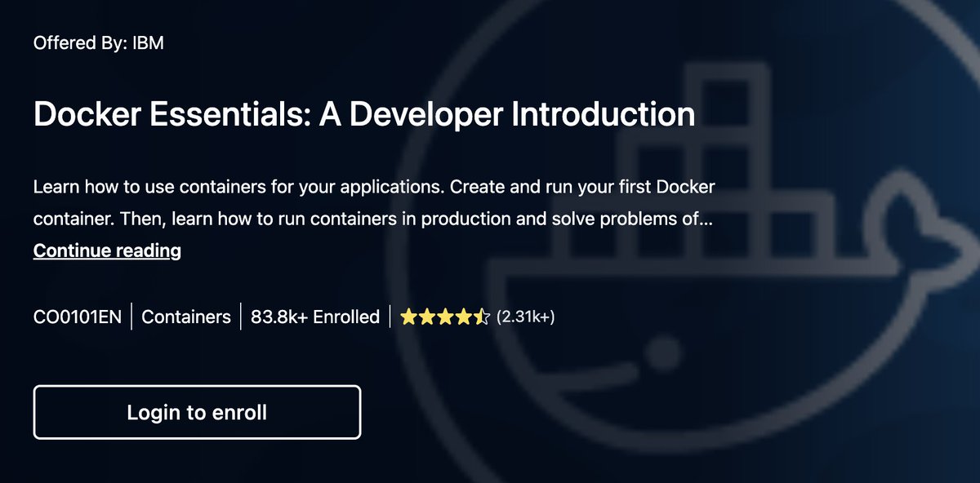Click the fourth rating star
This screenshot has width=980, height=483.
coord(462,316)
